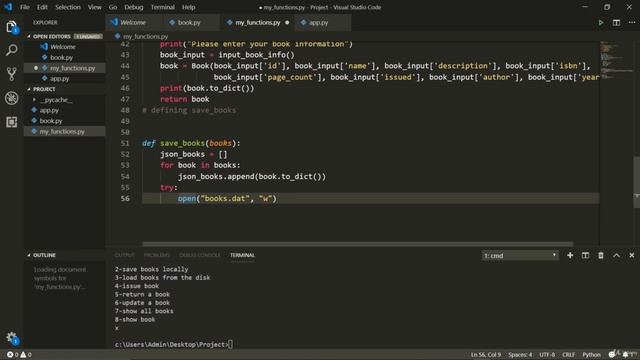Open the Extensions view in activity bar

coord(11,122)
